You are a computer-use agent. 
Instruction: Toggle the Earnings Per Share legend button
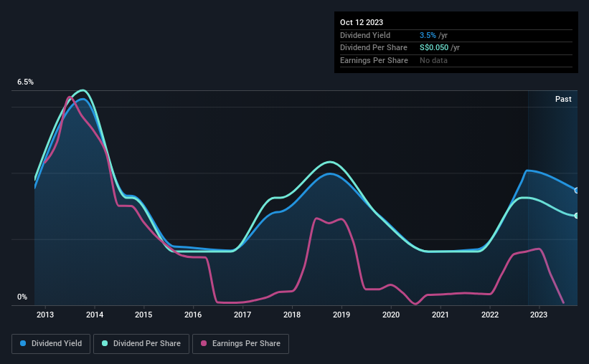click(x=240, y=344)
